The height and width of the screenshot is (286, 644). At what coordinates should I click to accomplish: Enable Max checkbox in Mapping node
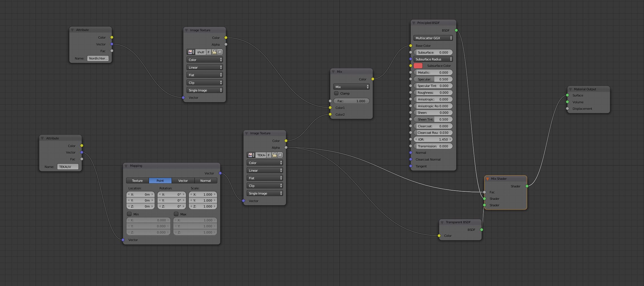[176, 214]
